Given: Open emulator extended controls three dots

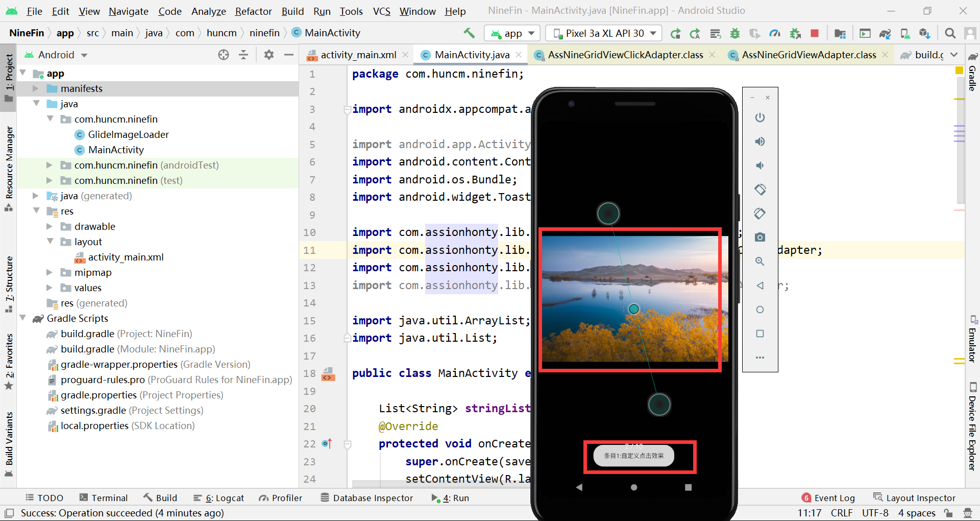Looking at the screenshot, I should coord(760,358).
